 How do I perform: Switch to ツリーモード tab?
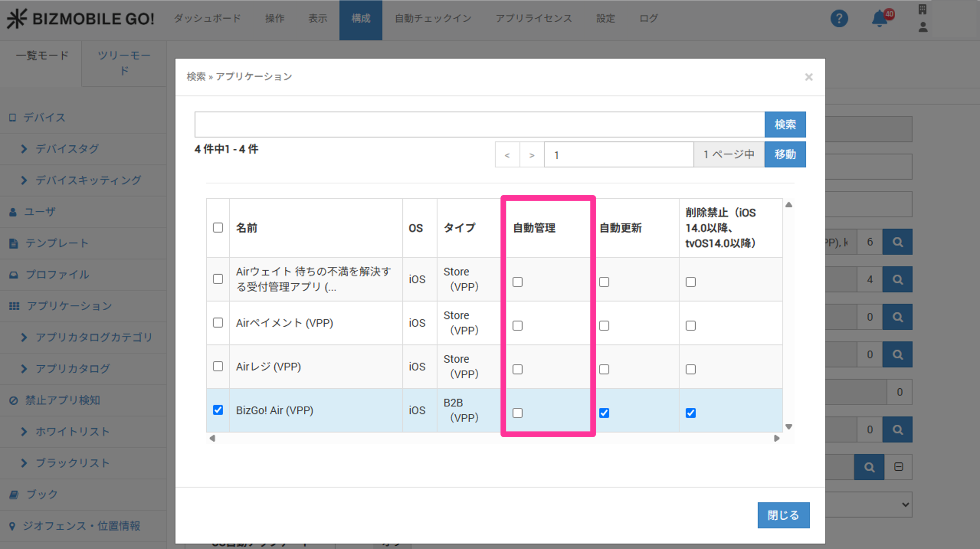coord(124,63)
